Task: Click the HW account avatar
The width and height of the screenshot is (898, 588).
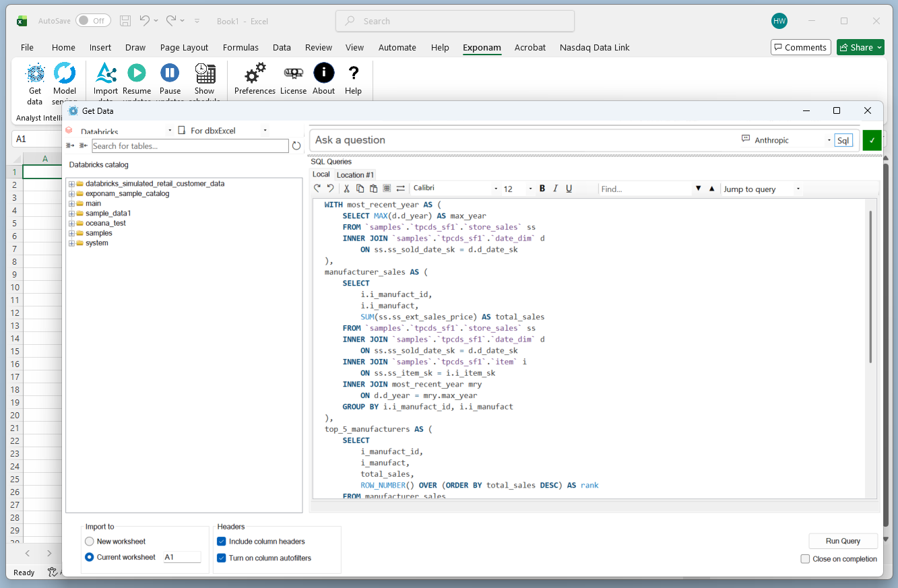Action: click(779, 21)
